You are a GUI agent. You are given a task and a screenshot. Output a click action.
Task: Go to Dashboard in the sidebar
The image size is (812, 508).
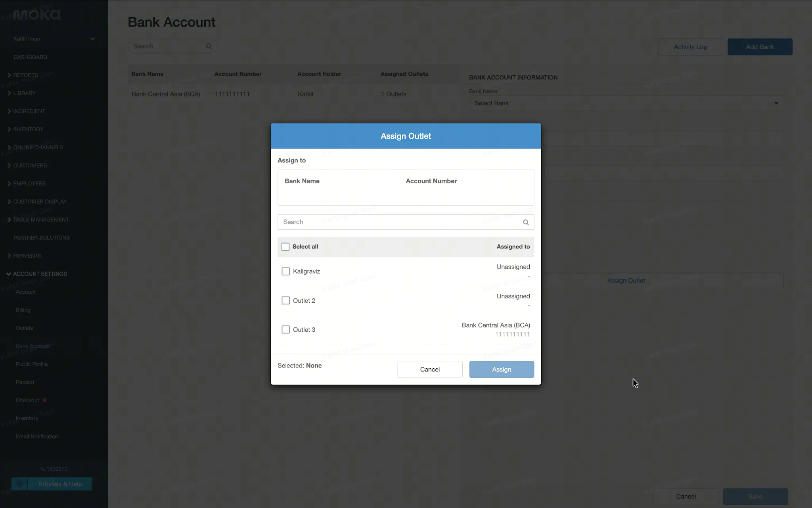tap(30, 57)
